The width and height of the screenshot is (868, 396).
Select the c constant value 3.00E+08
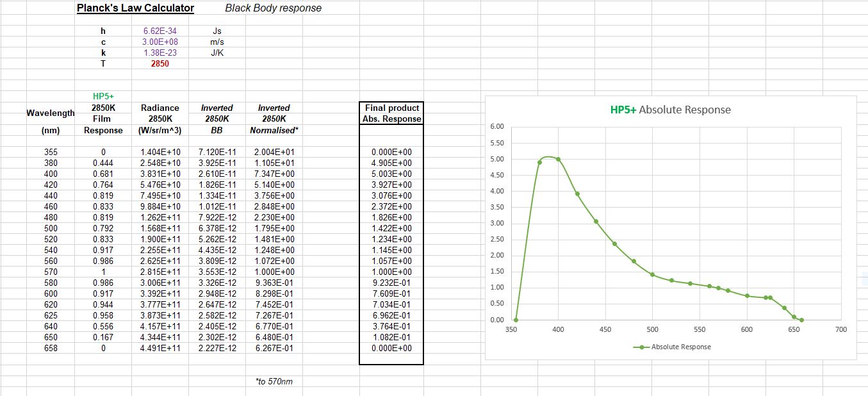click(x=160, y=42)
